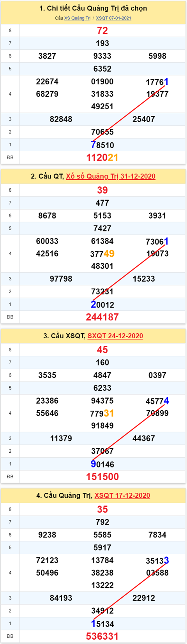The height and width of the screenshot is (644, 187).
Task: Click the number 25407
Action: point(144,119)
